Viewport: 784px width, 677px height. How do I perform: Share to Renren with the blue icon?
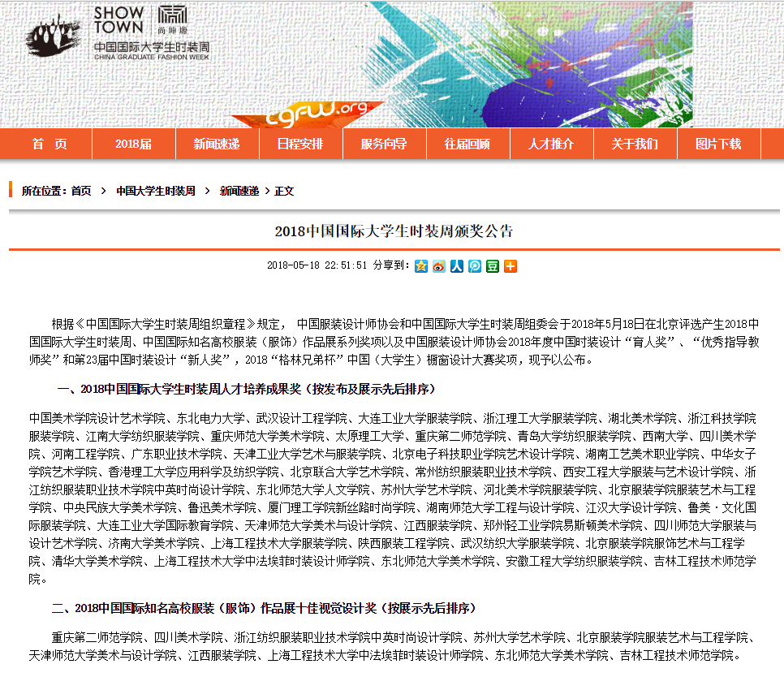pyautogui.click(x=456, y=266)
